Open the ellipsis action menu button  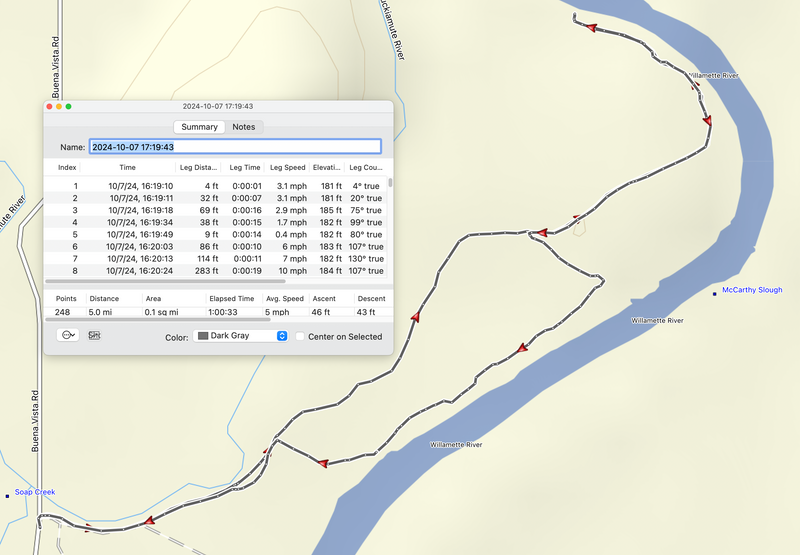pyautogui.click(x=69, y=336)
